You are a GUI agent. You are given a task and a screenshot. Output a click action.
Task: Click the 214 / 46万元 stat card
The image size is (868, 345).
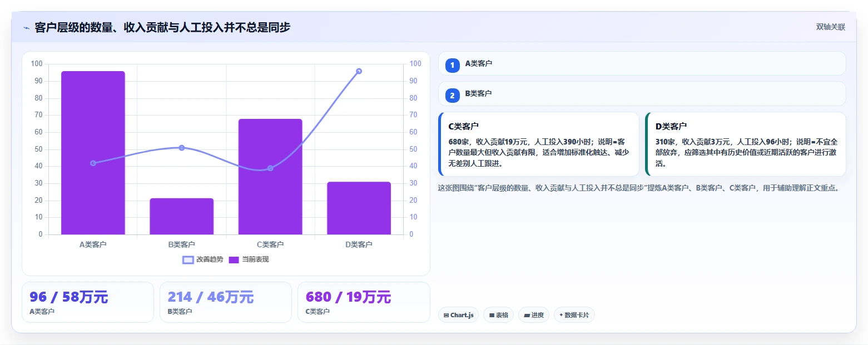coord(226,302)
